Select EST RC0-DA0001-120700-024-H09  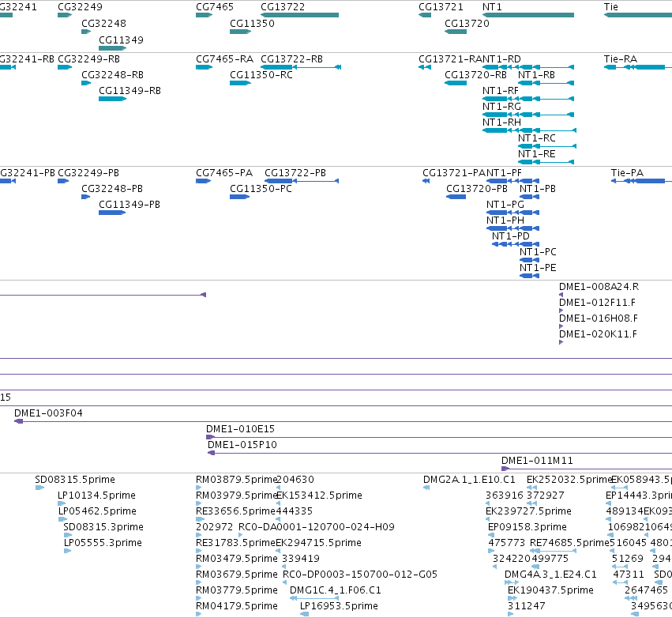(x=317, y=527)
